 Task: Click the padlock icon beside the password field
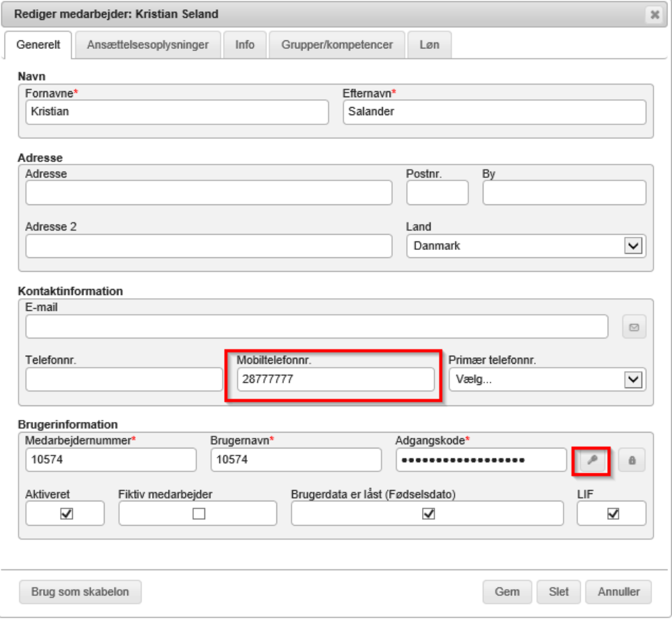click(632, 461)
